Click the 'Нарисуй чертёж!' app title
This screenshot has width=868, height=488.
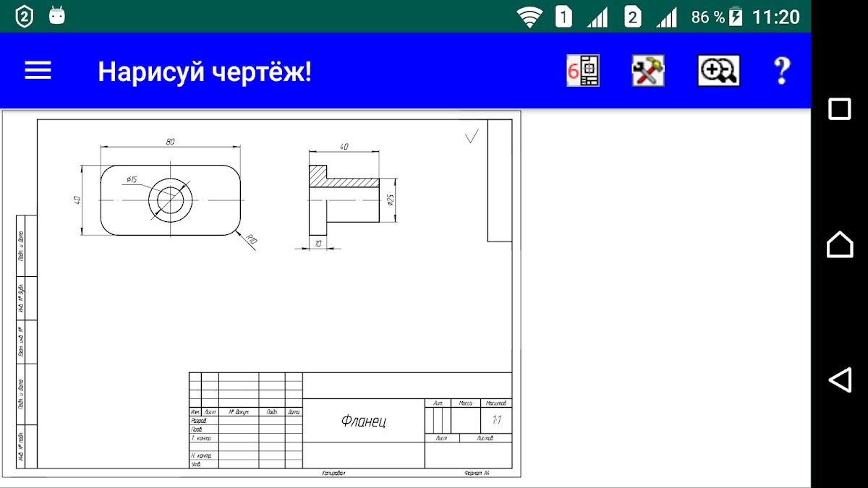pos(205,72)
